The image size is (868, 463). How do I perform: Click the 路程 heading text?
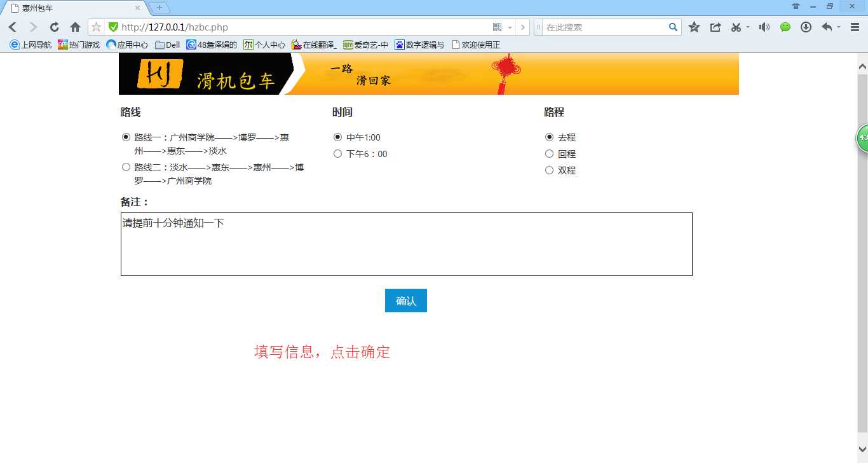point(553,112)
